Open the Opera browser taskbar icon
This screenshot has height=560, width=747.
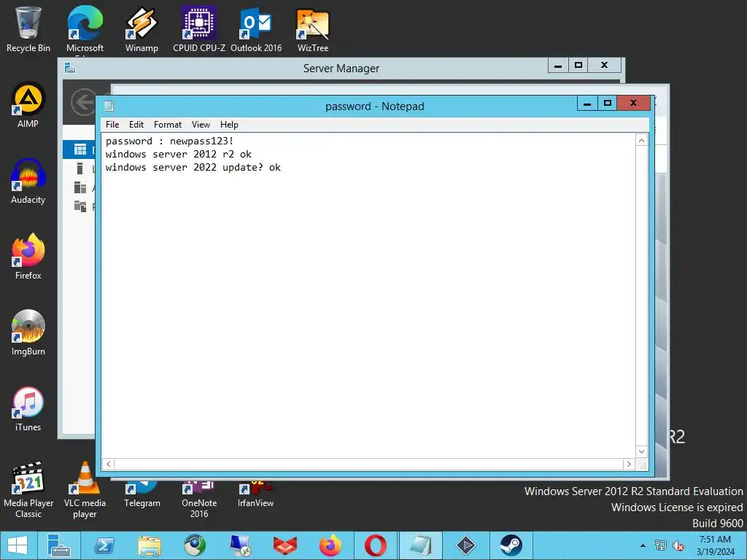(376, 545)
